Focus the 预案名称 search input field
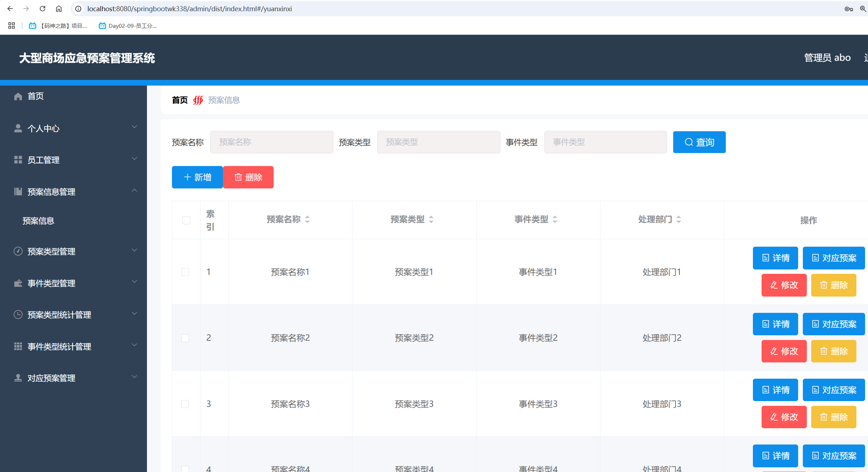868x472 pixels. click(x=271, y=142)
